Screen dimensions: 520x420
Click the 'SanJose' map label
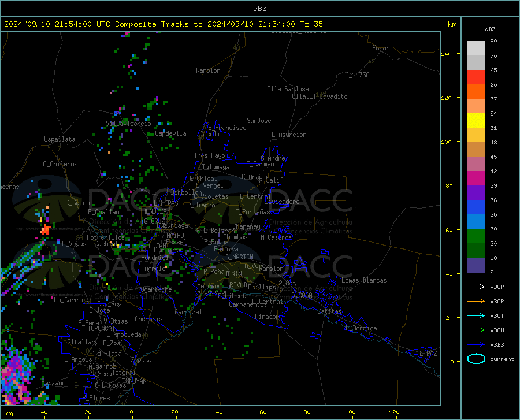pos(259,121)
